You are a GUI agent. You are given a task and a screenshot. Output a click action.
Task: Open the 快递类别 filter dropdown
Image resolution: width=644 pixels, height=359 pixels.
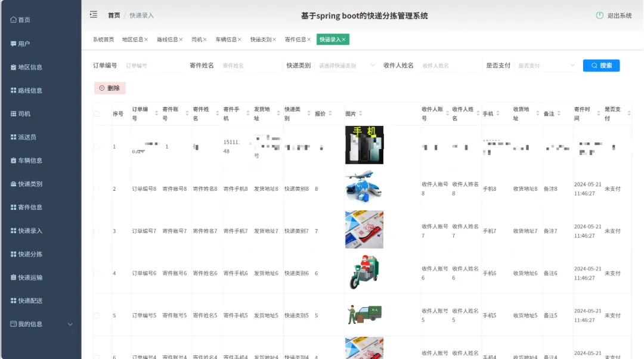(346, 66)
